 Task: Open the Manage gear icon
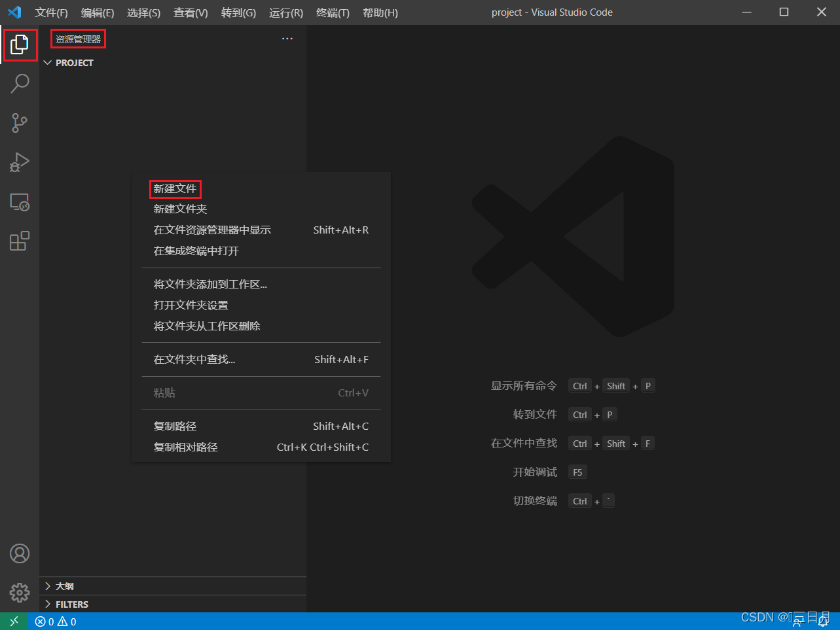coord(20,593)
